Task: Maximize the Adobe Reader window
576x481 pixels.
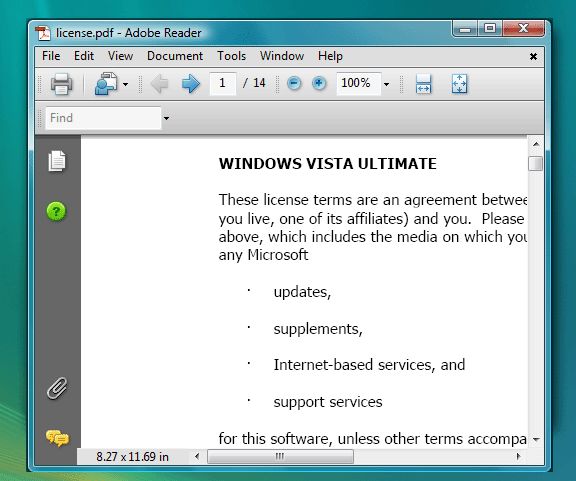Action: (490, 29)
